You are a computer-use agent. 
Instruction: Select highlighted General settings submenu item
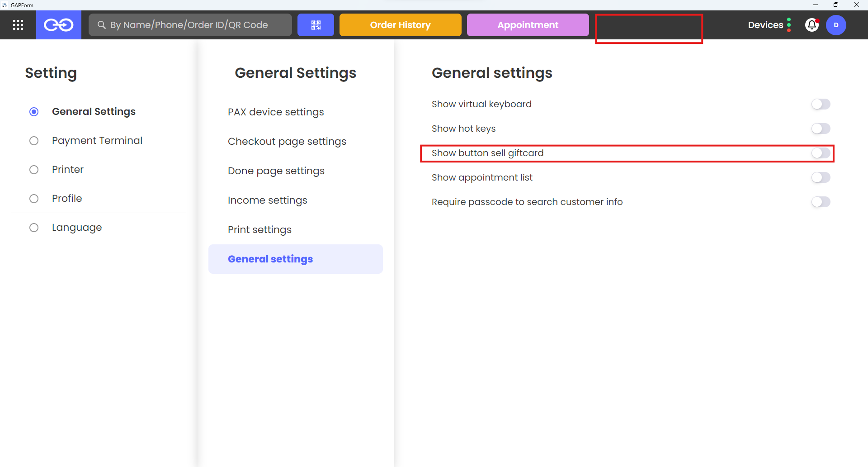296,259
